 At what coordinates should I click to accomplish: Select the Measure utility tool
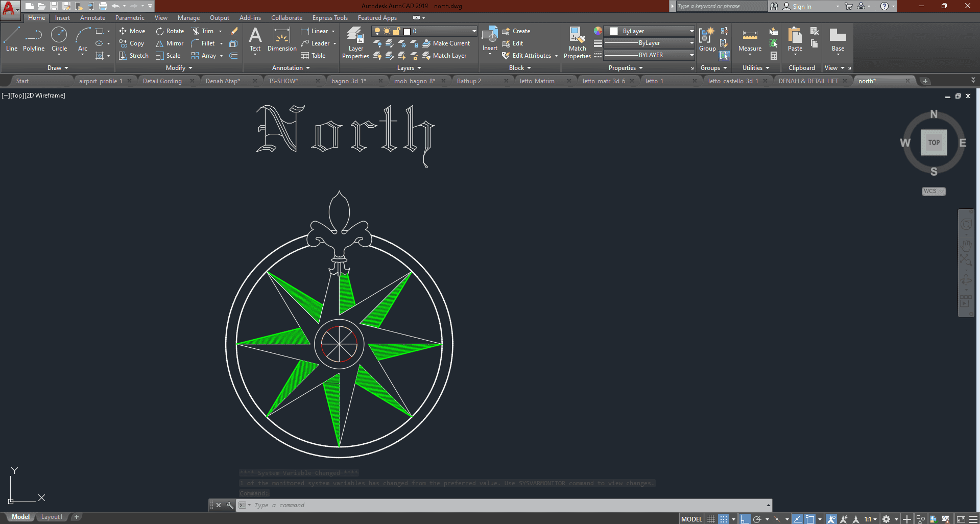750,39
